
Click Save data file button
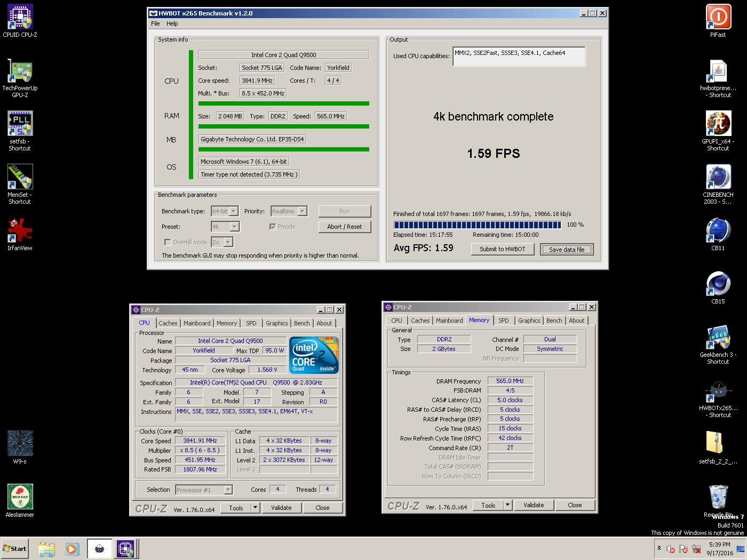coord(567,249)
